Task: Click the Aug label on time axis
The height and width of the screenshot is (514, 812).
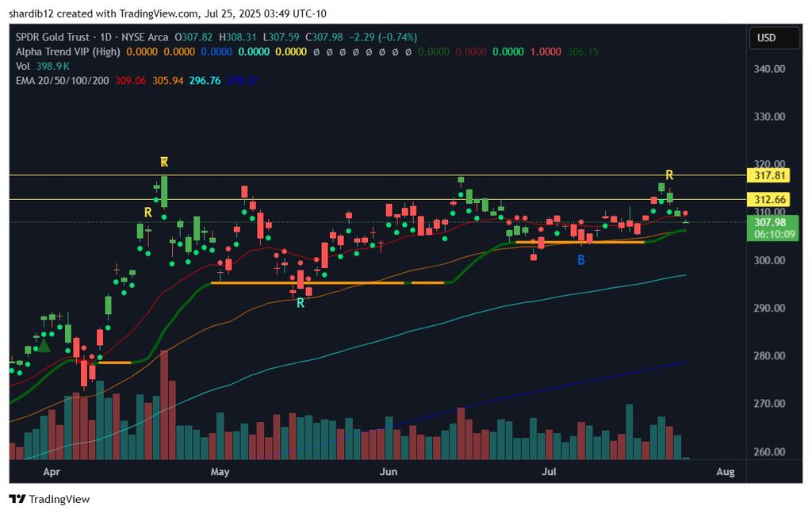Action: point(726,472)
